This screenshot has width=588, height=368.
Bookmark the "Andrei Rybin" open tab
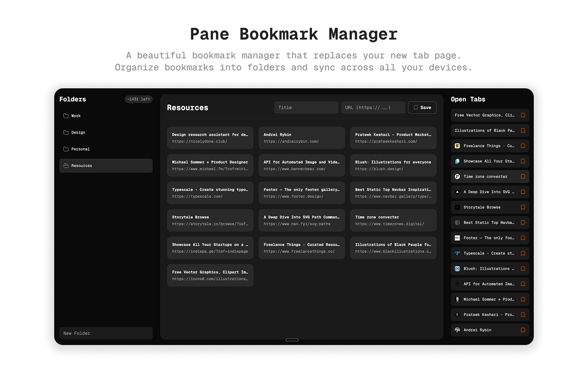pos(523,330)
